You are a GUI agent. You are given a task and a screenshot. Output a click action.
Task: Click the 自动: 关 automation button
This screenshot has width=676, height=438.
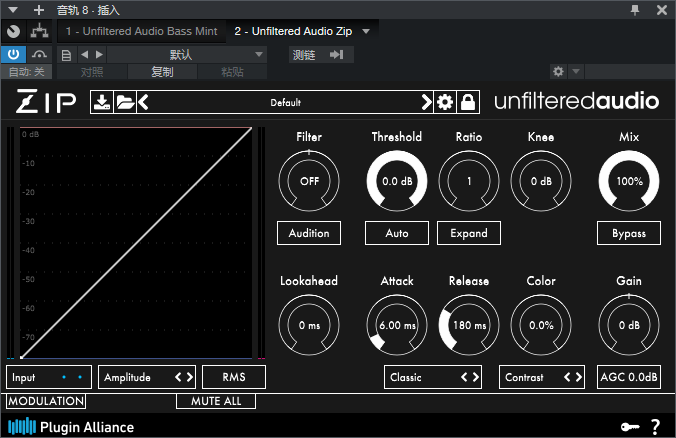(26, 72)
